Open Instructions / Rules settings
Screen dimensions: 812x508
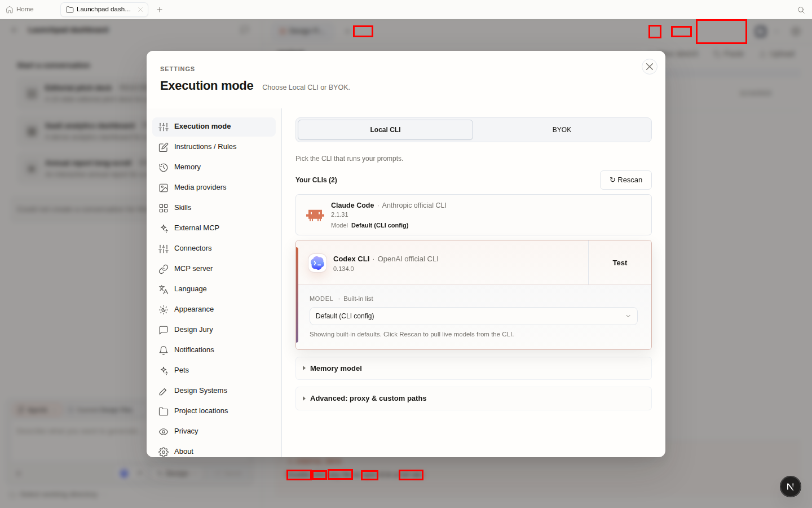[x=214, y=147]
